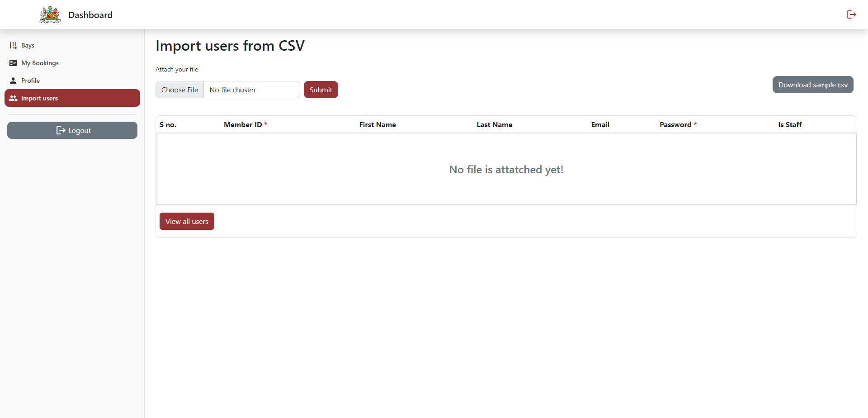Click the Dashboard title in header
The image size is (868, 418).
(x=90, y=15)
